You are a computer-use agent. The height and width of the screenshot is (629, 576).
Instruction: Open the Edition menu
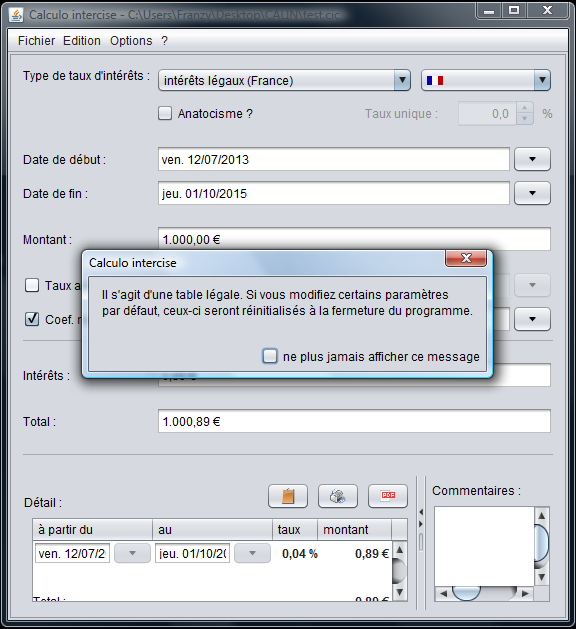[x=82, y=41]
